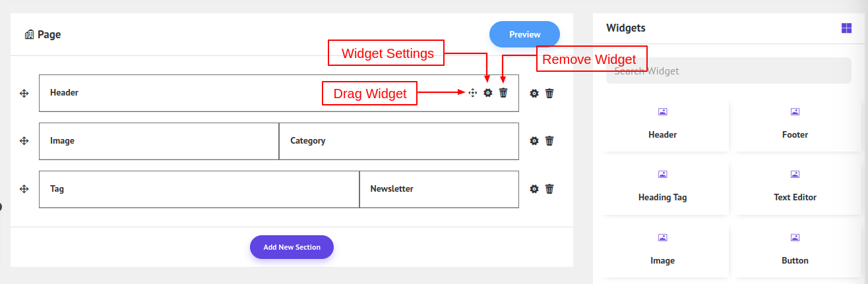Remove the Header widget with trash icon

click(x=503, y=93)
